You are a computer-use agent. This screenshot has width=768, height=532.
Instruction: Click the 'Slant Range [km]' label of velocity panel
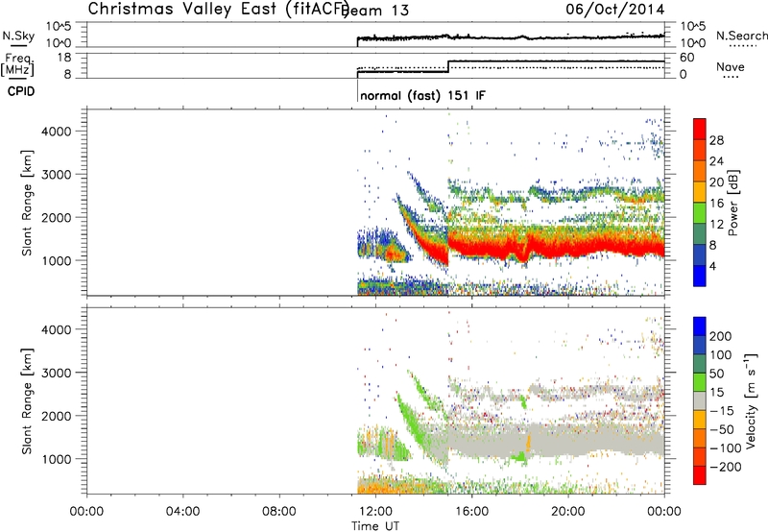point(27,401)
